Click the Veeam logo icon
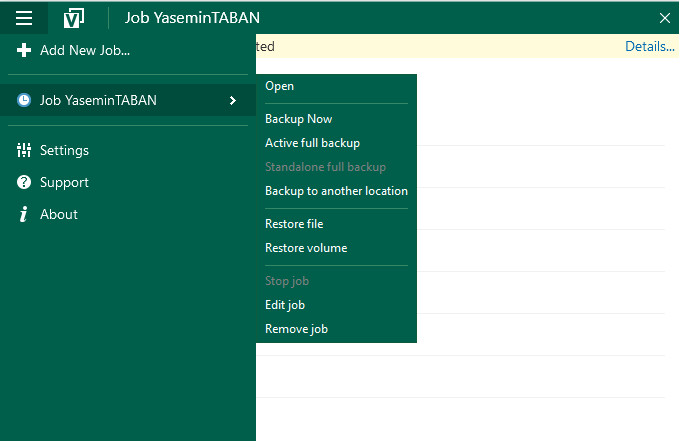The image size is (679, 441). 74,18
